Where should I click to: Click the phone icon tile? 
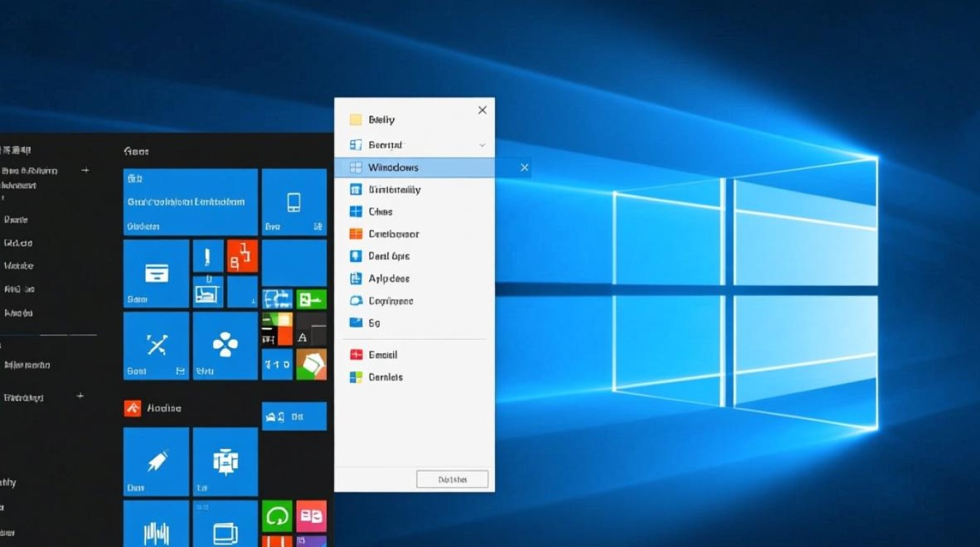[294, 203]
